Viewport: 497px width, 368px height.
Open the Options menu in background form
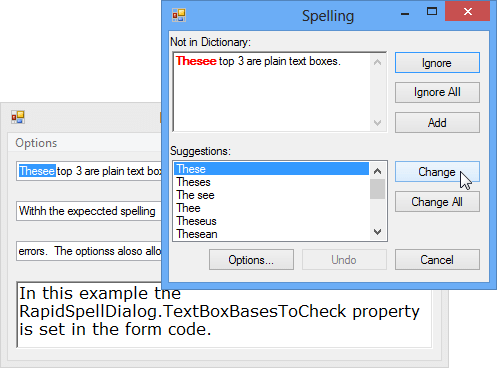36,143
